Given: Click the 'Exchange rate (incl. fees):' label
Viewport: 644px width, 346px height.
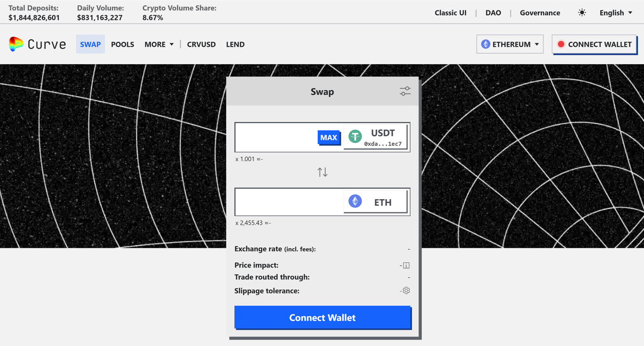Looking at the screenshot, I should point(275,249).
